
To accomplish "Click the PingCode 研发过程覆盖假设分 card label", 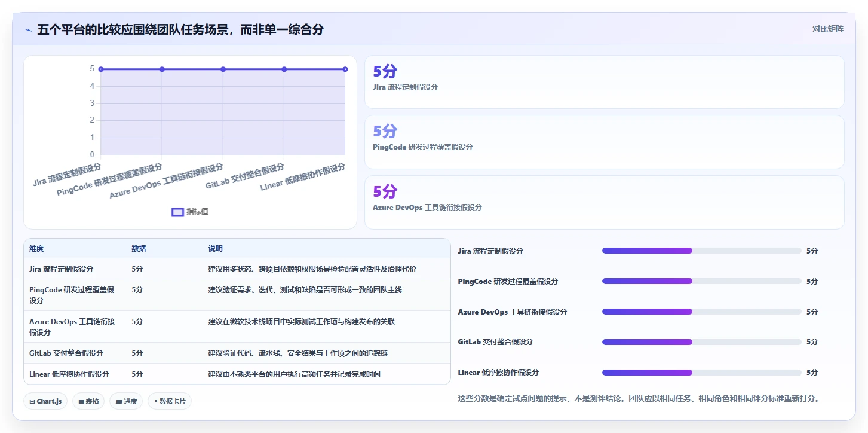I will (x=422, y=147).
